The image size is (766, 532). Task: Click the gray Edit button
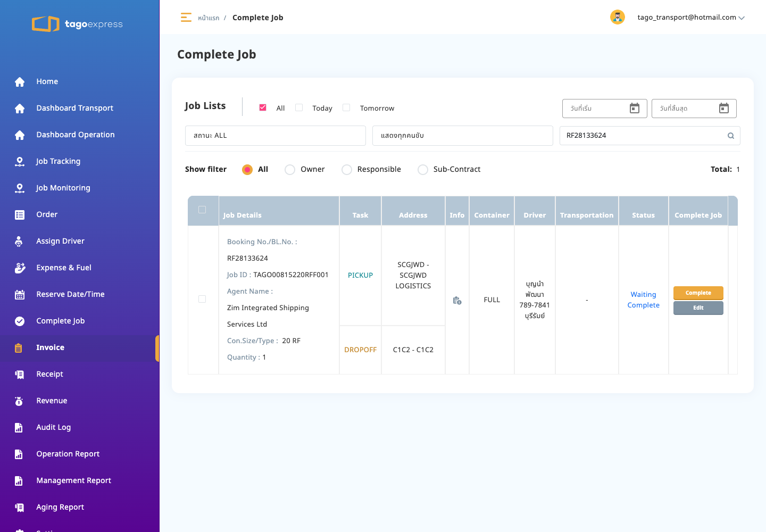pos(698,308)
